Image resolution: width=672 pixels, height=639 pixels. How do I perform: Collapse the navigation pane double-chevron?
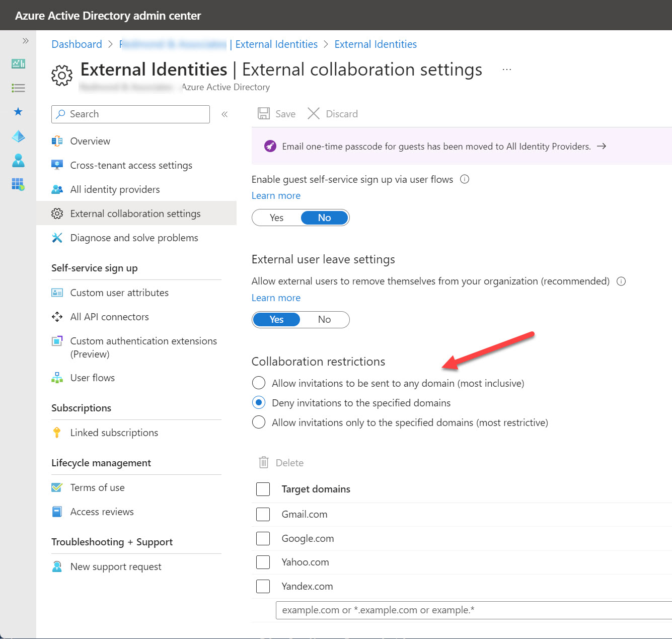[x=225, y=114]
